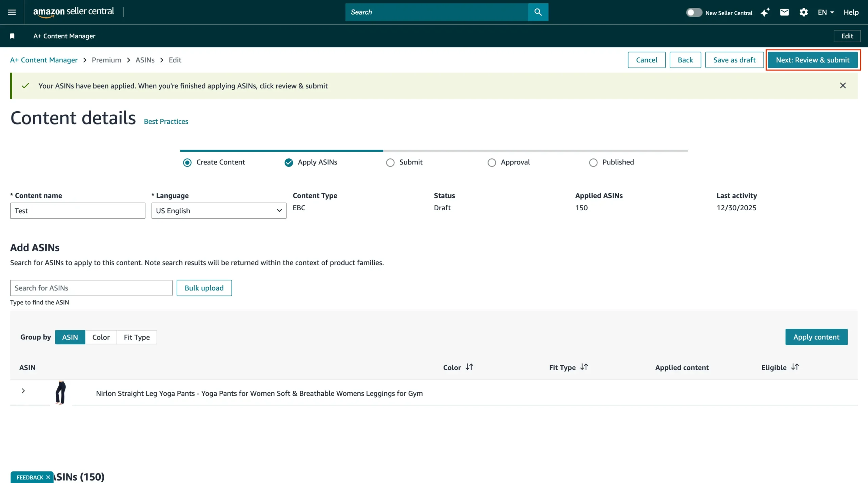Expand the Nirlon Yoga Pants row

pyautogui.click(x=23, y=391)
